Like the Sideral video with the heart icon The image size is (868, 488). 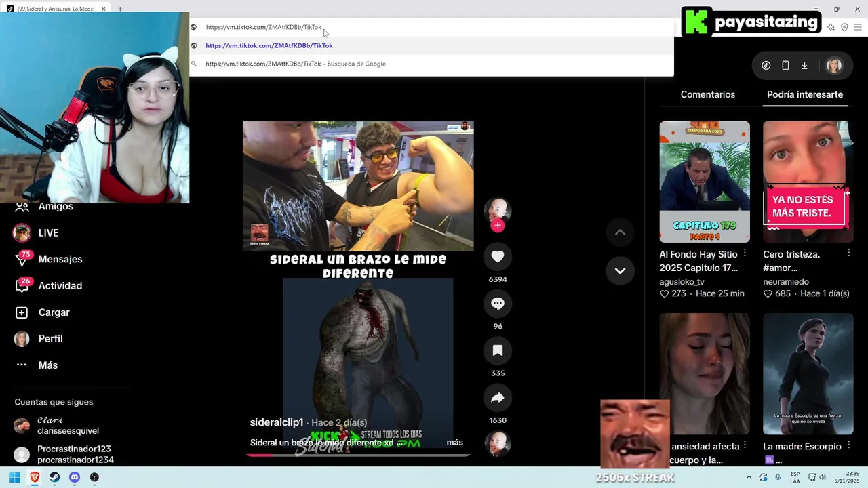(x=498, y=256)
